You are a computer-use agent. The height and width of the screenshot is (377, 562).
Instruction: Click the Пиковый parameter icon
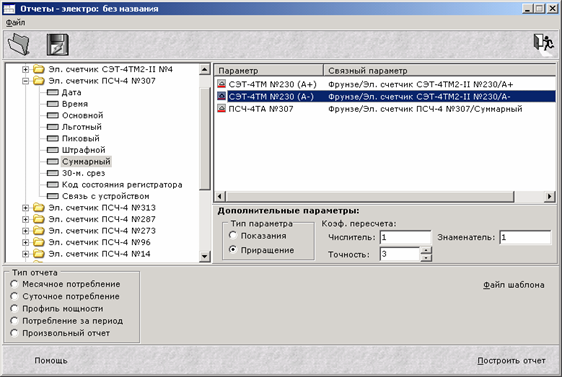[x=53, y=138]
